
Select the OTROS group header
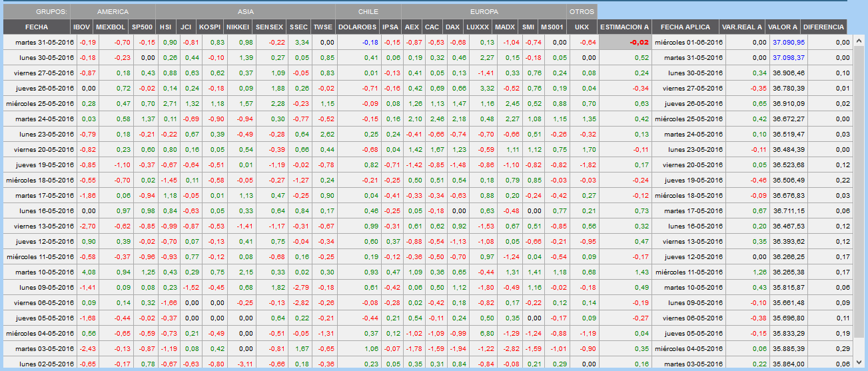pyautogui.click(x=582, y=12)
